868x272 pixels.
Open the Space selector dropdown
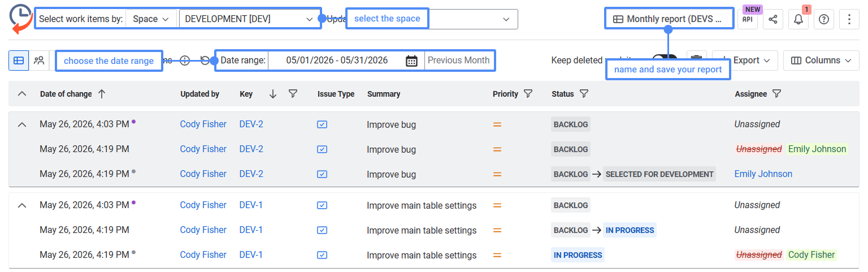[151, 19]
